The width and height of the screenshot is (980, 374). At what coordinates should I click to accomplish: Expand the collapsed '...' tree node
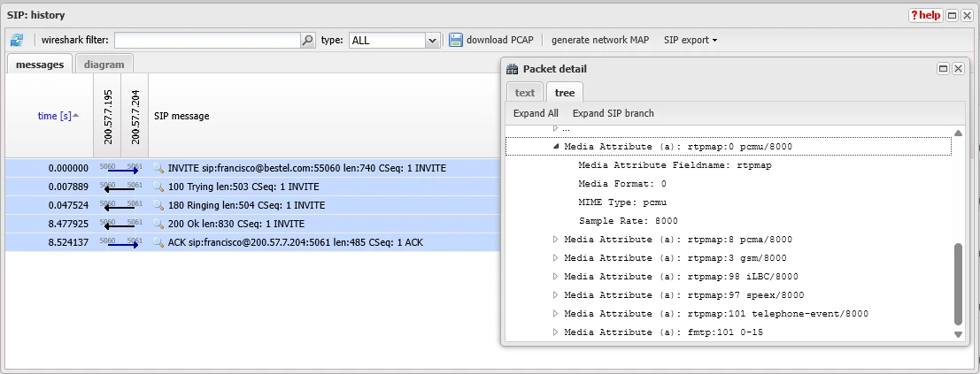coord(555,128)
